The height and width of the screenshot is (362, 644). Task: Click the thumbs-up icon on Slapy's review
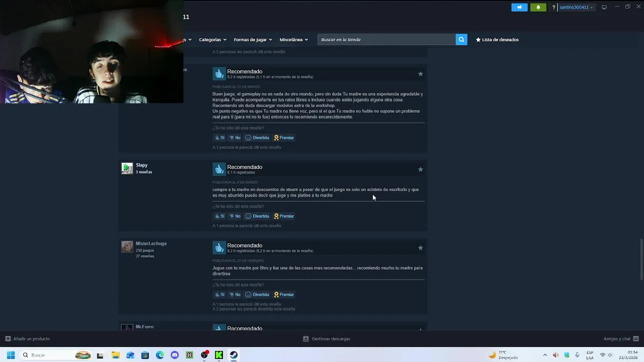219,169
